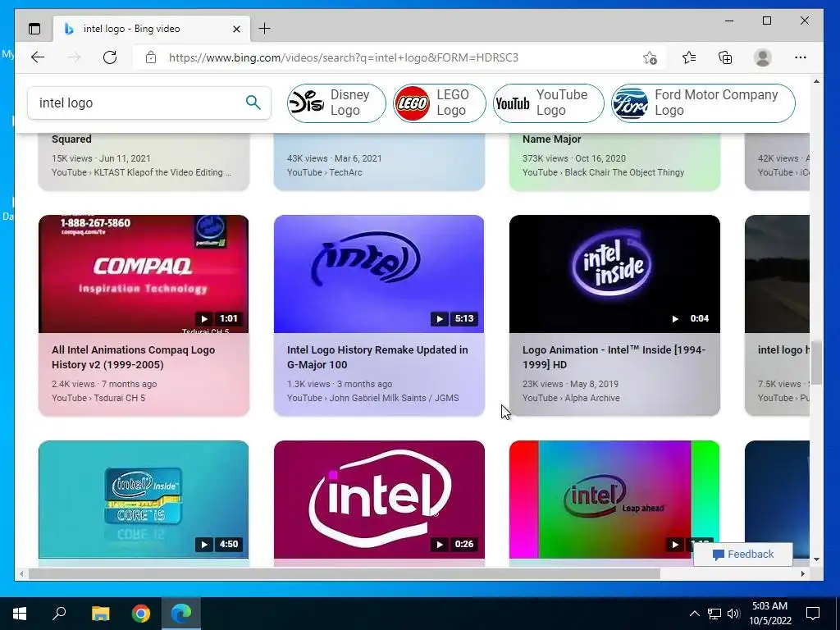Click the profile avatar icon

pos(762,57)
